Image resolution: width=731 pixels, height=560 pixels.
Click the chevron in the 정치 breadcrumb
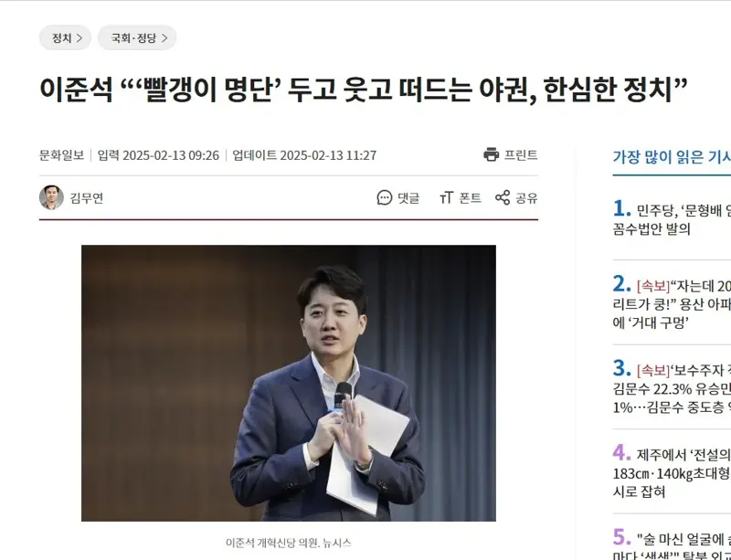click(x=79, y=38)
